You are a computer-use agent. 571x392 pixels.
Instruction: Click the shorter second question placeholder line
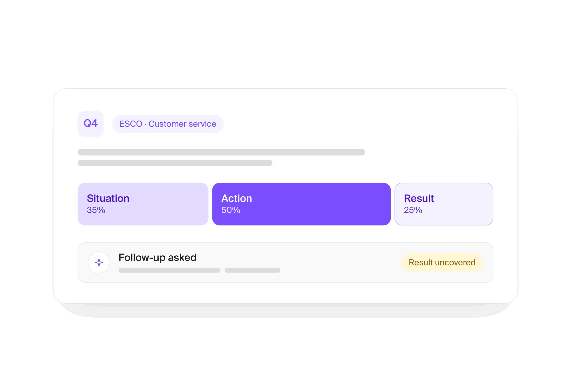tap(175, 163)
